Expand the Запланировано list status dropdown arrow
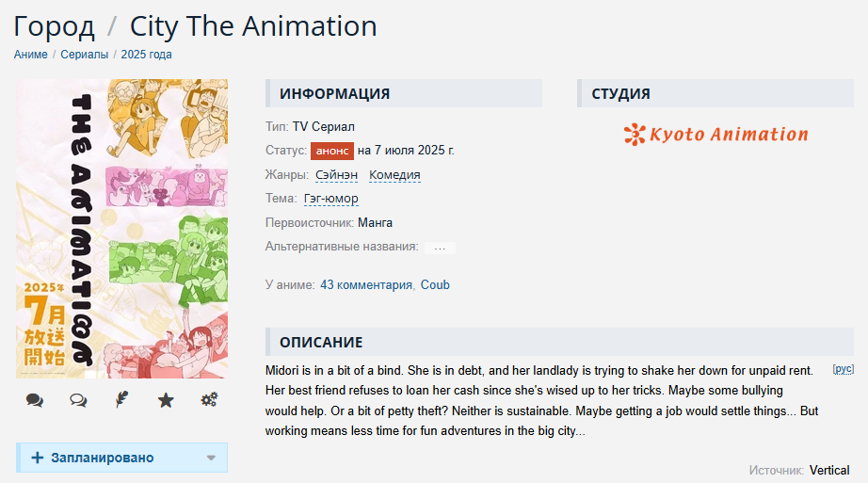 coord(211,459)
